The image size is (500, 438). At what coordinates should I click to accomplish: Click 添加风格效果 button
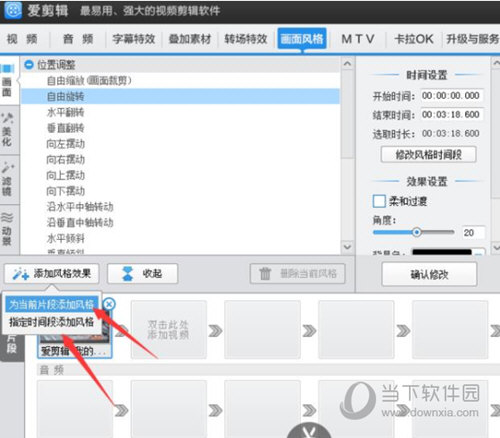click(52, 274)
